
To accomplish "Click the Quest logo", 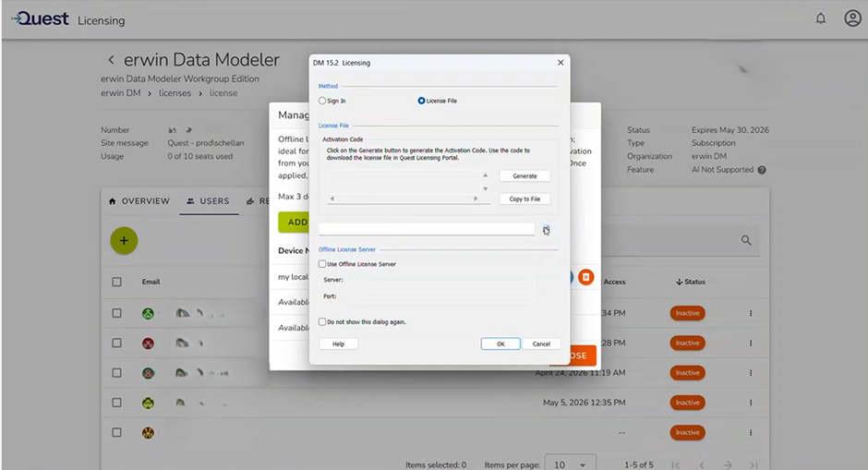I will pyautogui.click(x=40, y=18).
